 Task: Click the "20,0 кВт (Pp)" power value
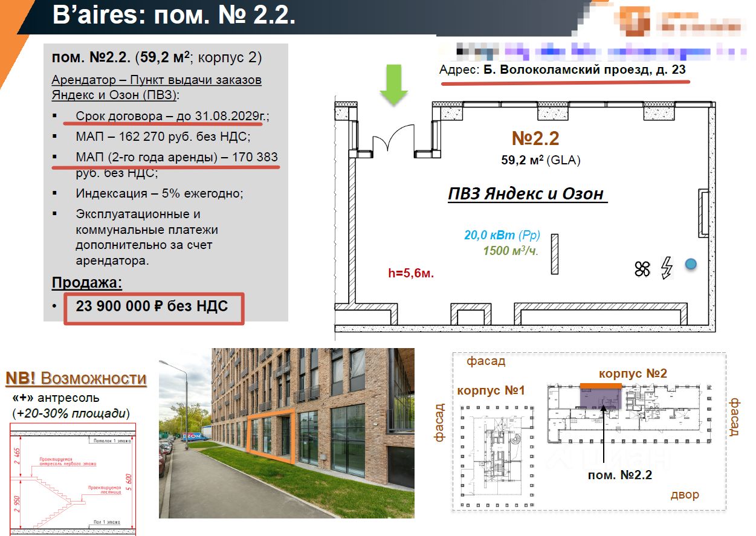(x=502, y=236)
